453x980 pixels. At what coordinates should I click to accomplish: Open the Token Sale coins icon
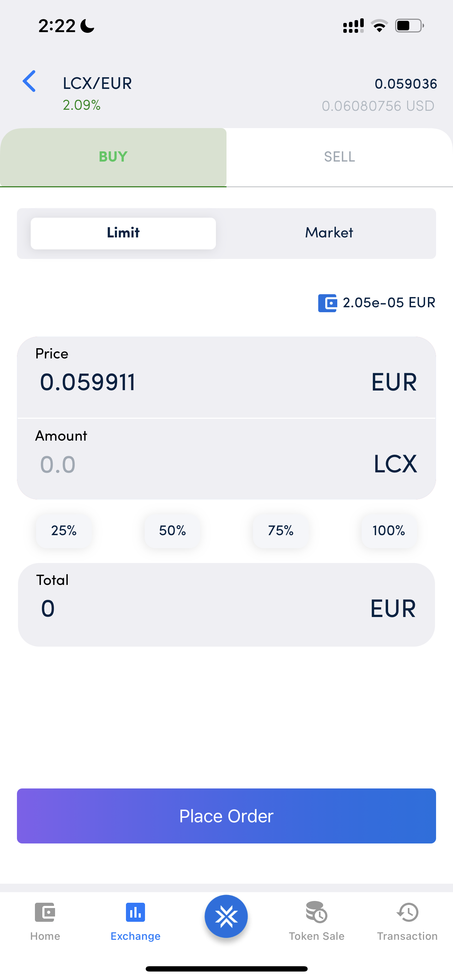pos(316,912)
